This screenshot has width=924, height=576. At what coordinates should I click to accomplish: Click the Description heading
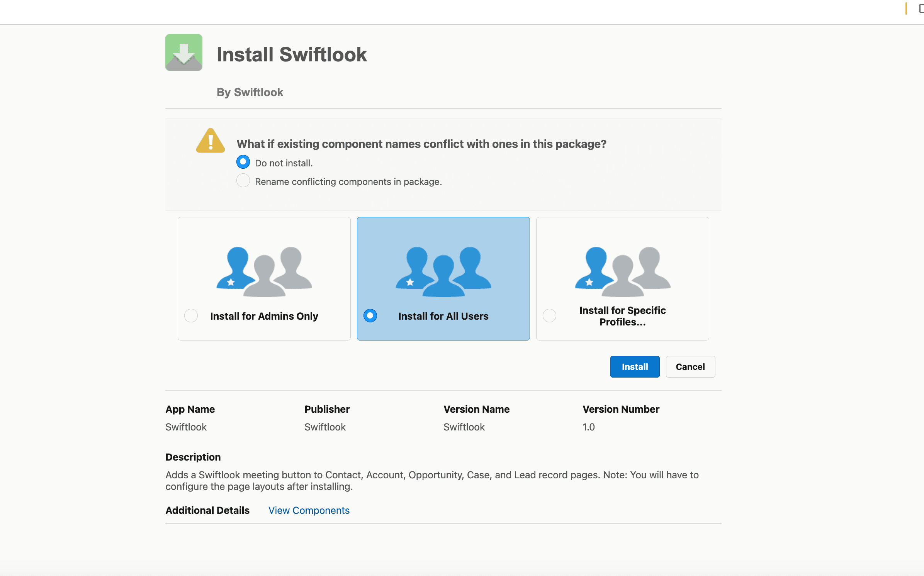click(193, 457)
